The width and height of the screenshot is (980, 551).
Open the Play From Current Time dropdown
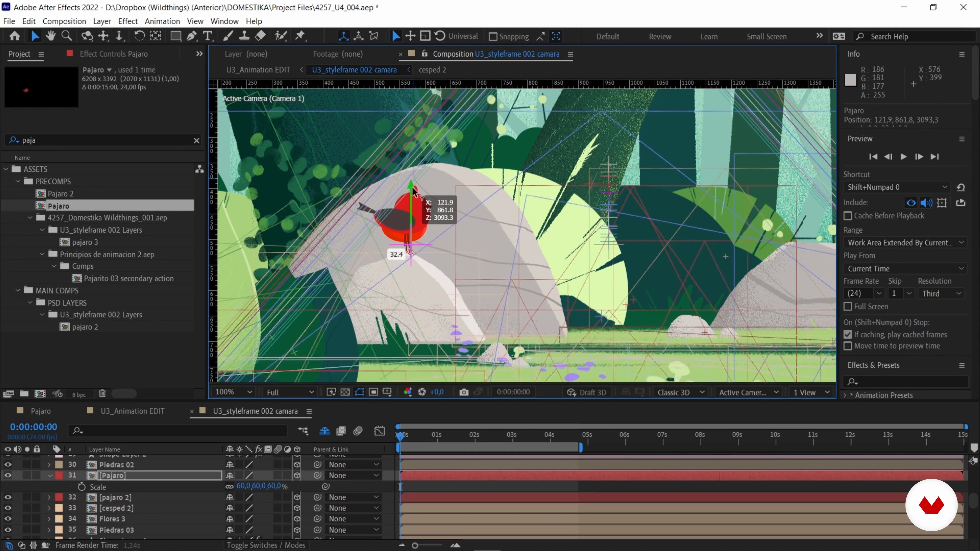[x=905, y=268]
